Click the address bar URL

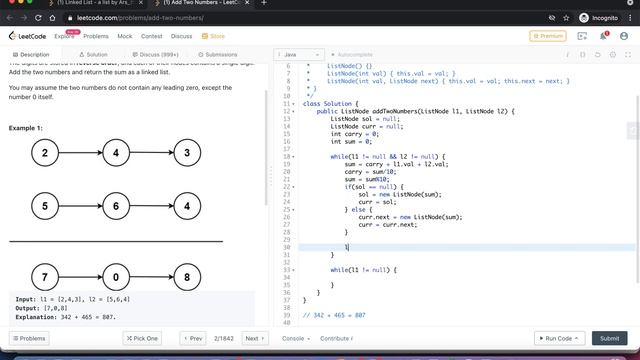click(x=140, y=18)
